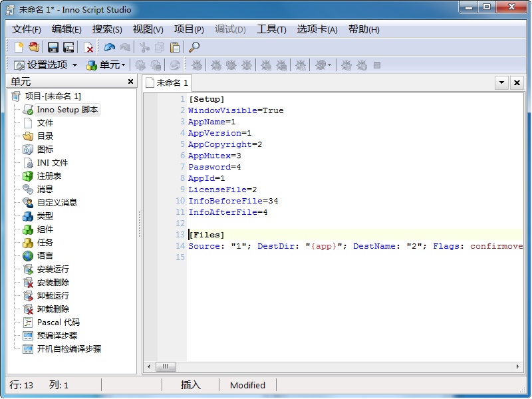532x399 pixels.
Task: Click the Save floppy disk icon
Action: pyautogui.click(x=53, y=47)
